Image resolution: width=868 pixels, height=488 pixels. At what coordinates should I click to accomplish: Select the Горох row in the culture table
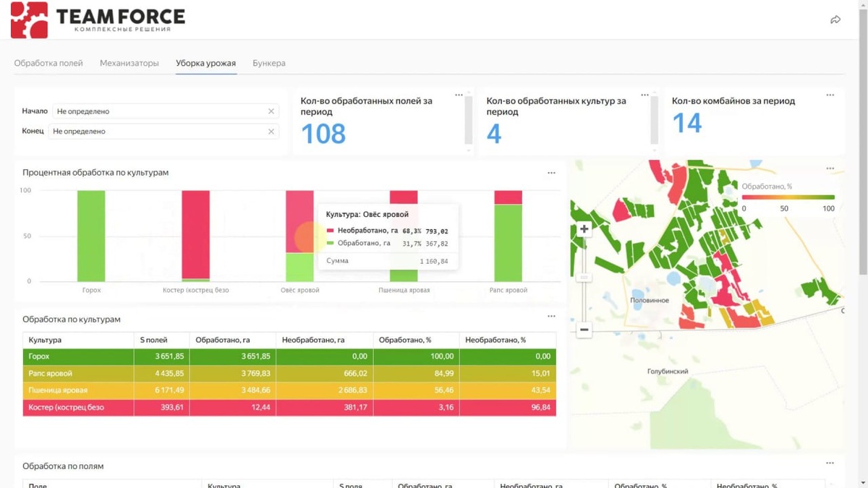[289, 356]
